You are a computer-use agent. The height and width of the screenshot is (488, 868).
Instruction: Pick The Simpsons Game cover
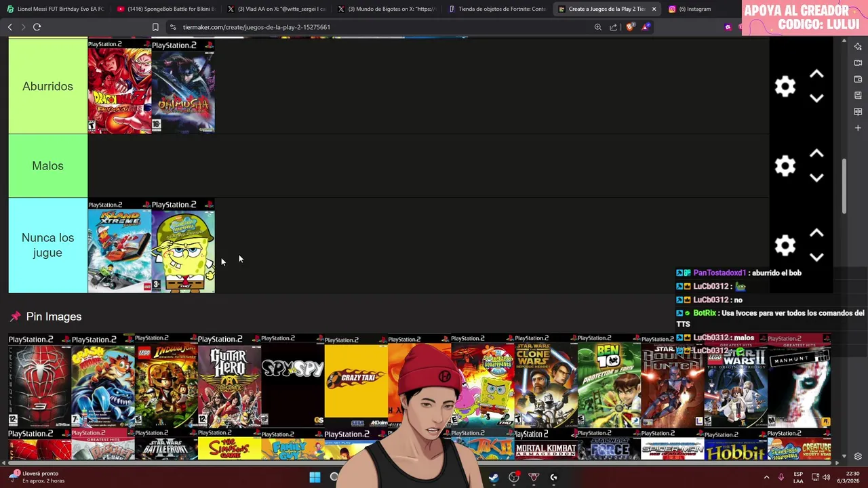click(229, 444)
